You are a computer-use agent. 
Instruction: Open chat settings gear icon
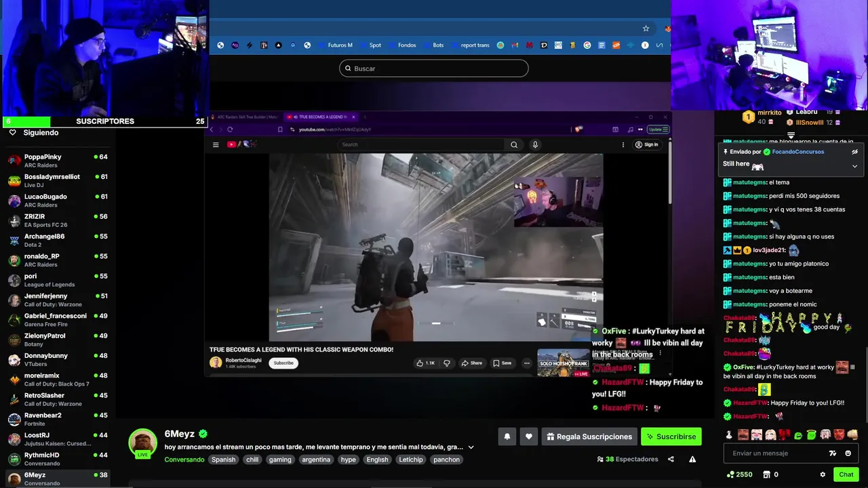(x=823, y=474)
